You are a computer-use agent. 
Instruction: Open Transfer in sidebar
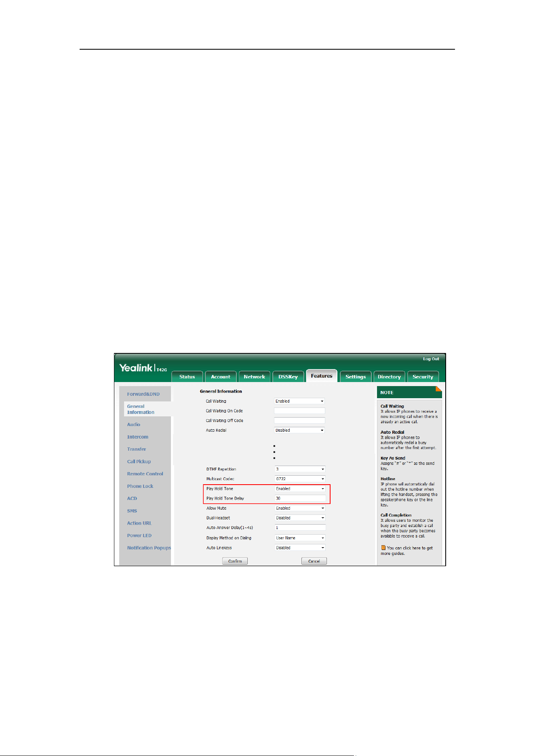click(x=136, y=449)
